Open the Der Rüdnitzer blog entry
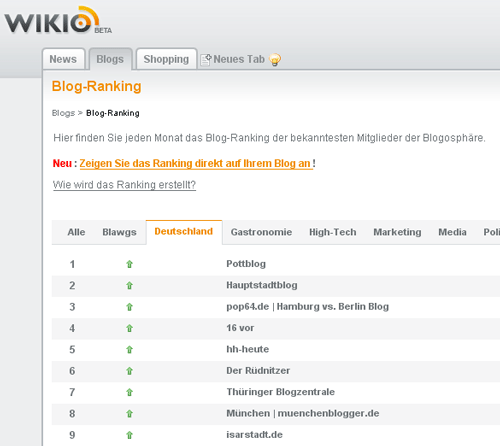Screen dimensions: 500x446 [258, 370]
